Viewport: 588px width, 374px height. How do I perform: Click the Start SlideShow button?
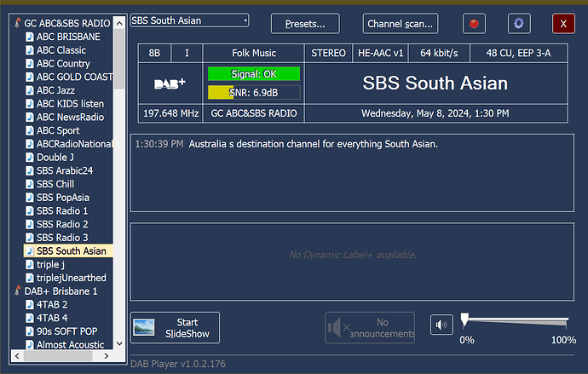[x=175, y=328]
